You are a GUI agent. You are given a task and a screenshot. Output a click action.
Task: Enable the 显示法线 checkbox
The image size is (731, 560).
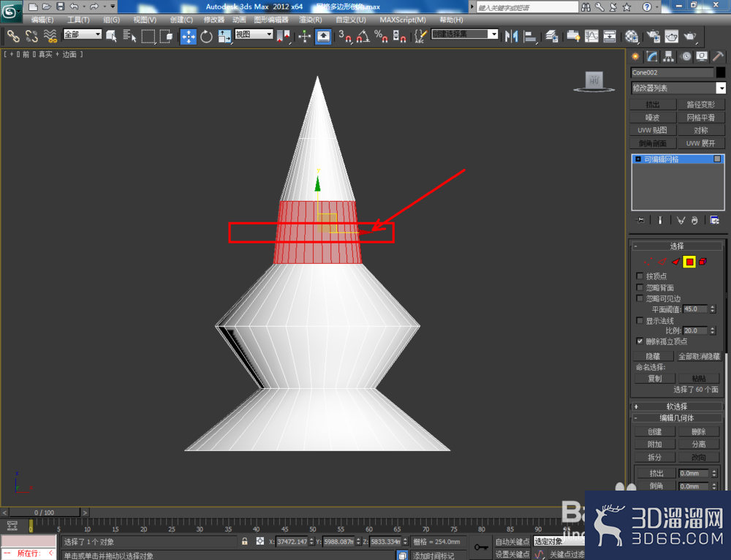tap(640, 320)
